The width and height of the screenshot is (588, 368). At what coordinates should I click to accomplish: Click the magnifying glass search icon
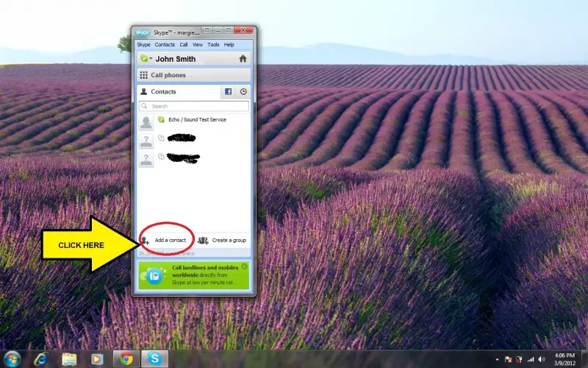pos(144,106)
